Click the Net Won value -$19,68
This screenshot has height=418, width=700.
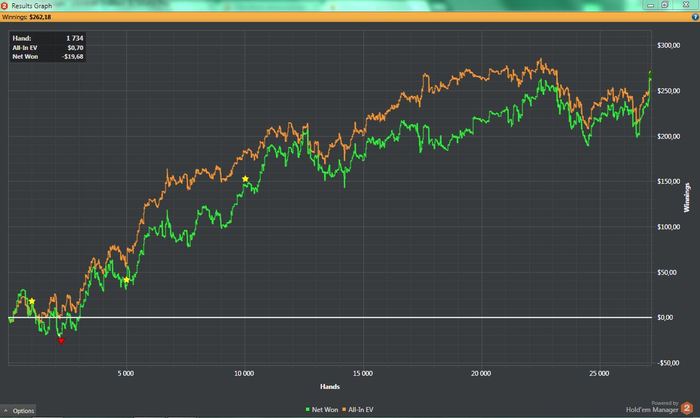72,57
